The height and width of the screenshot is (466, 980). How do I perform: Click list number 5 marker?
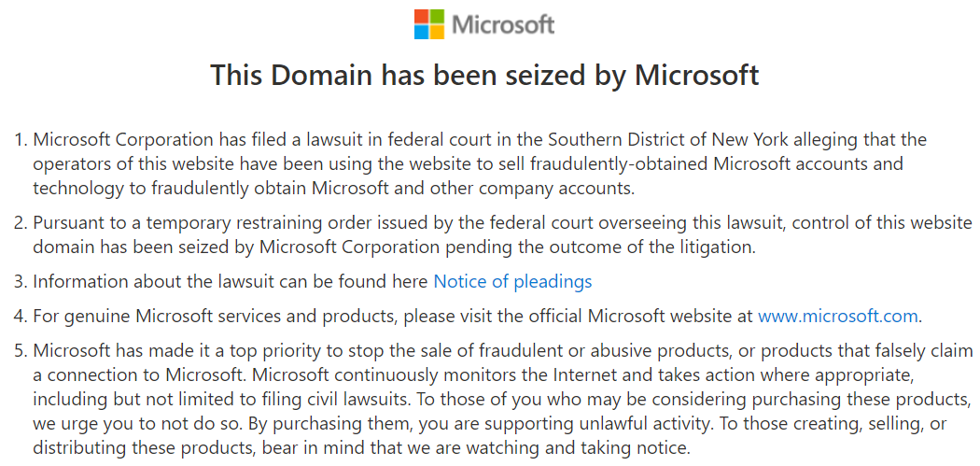pyautogui.click(x=21, y=351)
